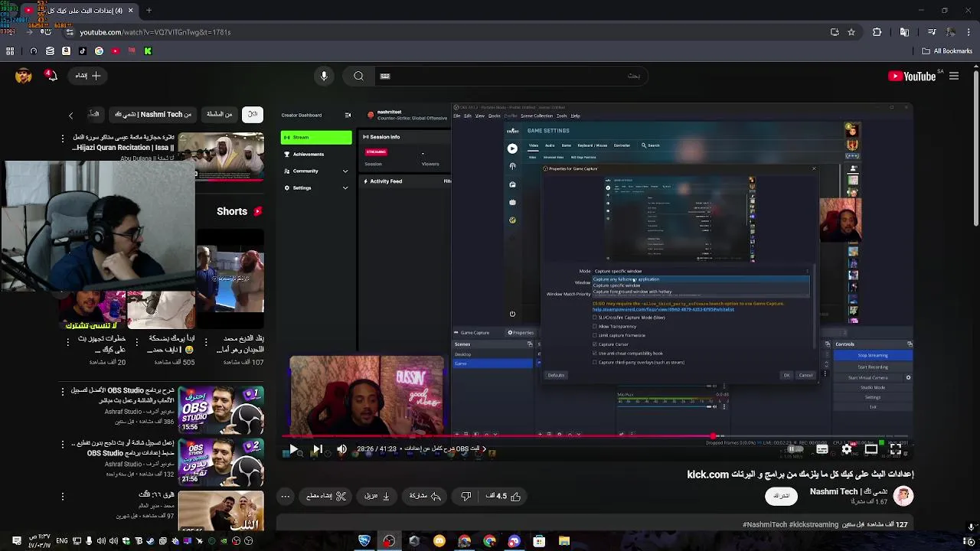
Task: Skip to the next video
Action: pos(318,449)
